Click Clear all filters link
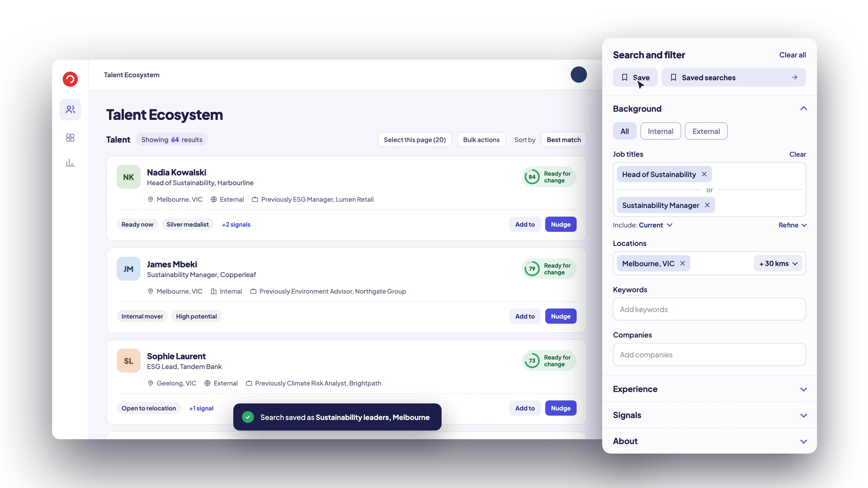Screen dimensions: 868x488 pos(793,55)
